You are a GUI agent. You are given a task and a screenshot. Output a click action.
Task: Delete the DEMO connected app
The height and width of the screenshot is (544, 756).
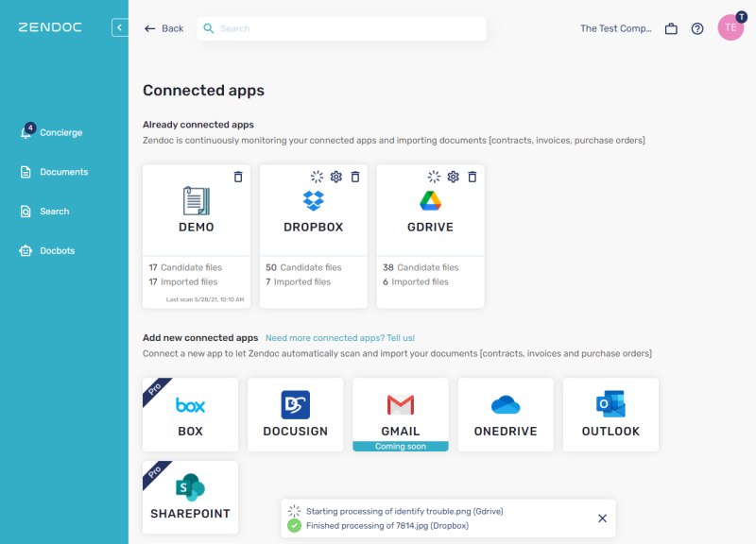[238, 177]
